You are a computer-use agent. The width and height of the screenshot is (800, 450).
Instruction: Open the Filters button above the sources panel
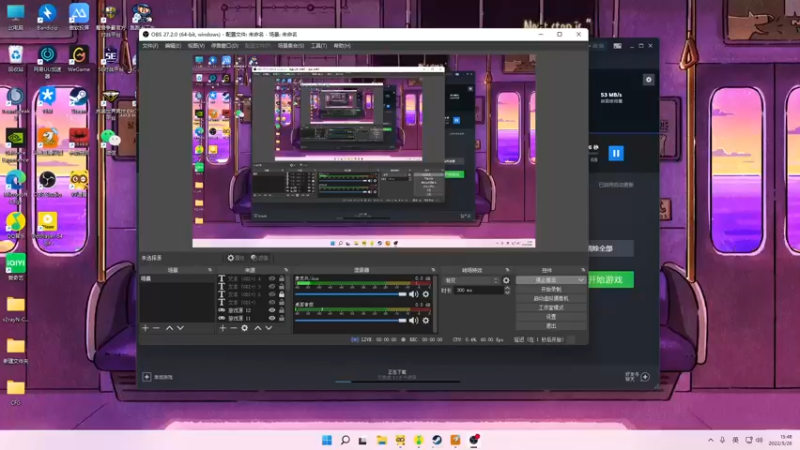(x=260, y=258)
